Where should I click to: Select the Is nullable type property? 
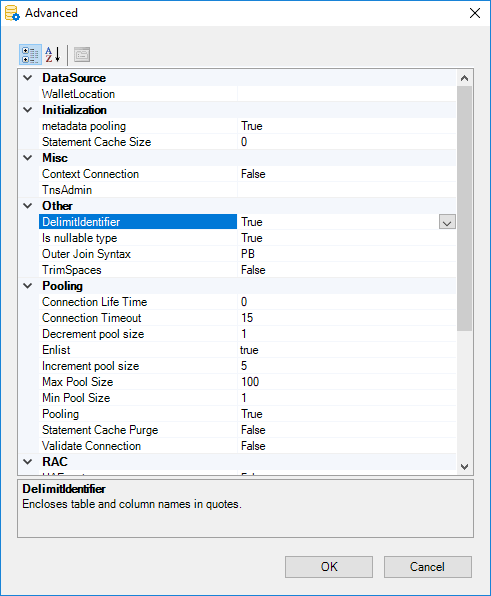(138, 238)
